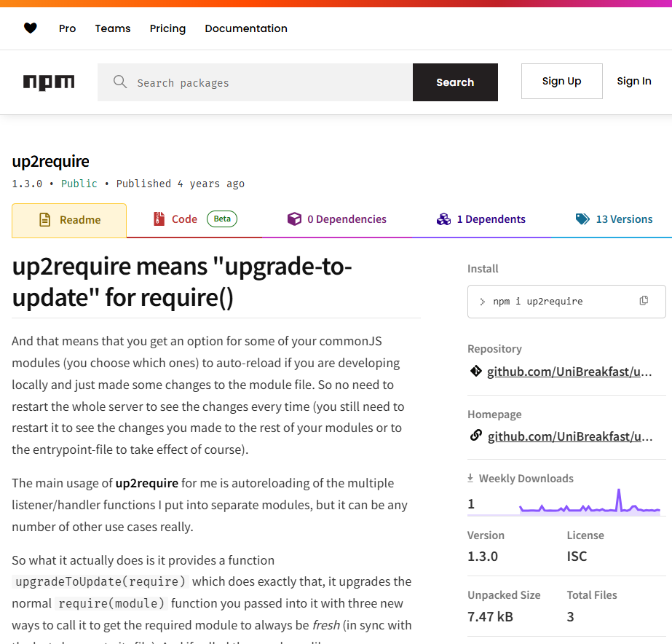Click the Readme file icon
The height and width of the screenshot is (644, 672).
pos(45,219)
